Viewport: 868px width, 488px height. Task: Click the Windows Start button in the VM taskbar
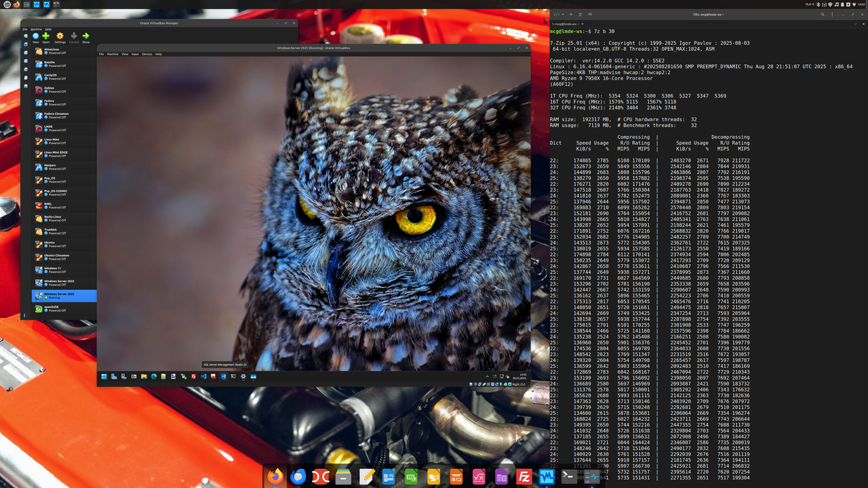(x=104, y=376)
